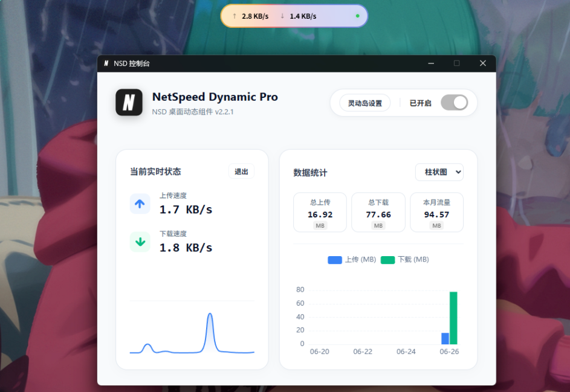
Task: Click the 数据统计 heading
Action: click(x=310, y=173)
